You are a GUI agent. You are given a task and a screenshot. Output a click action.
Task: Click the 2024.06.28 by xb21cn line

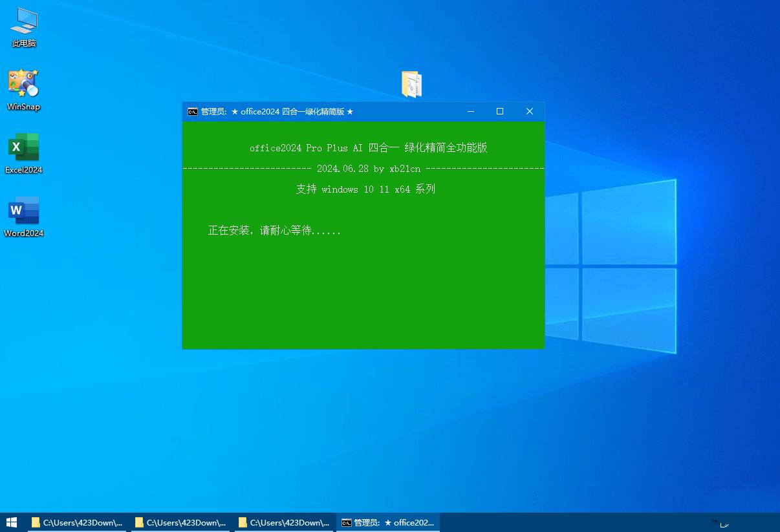pos(368,169)
